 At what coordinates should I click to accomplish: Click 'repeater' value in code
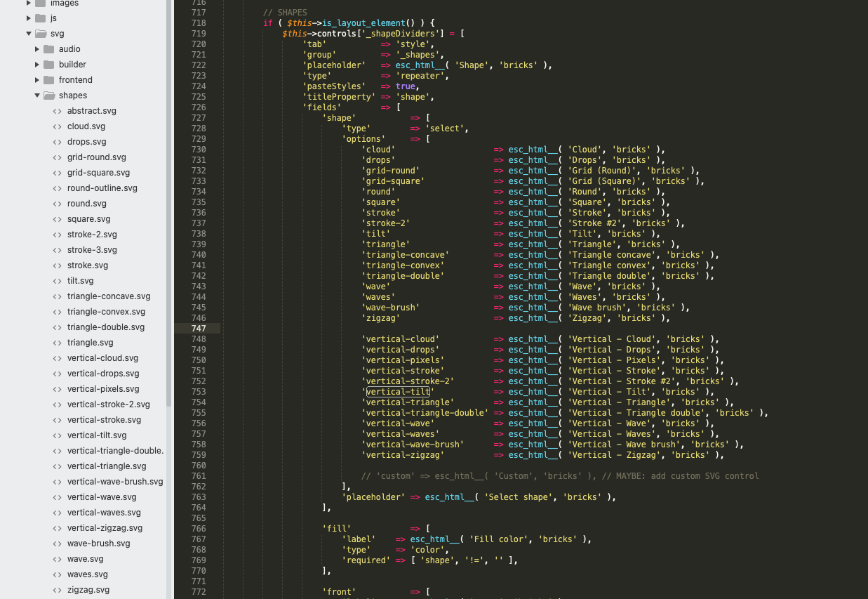click(421, 76)
